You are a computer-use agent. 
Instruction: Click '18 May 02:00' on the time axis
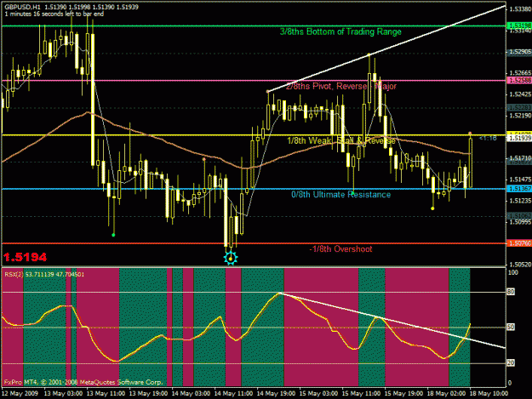[446, 394]
